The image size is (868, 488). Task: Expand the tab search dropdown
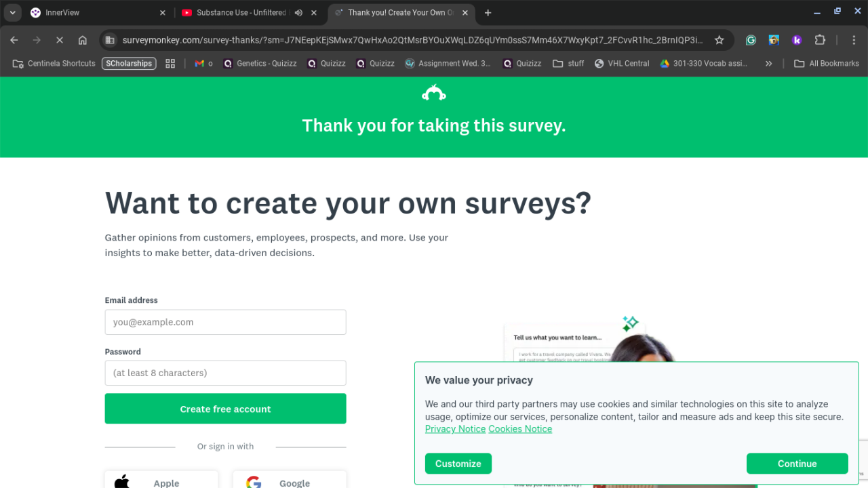tap(12, 13)
